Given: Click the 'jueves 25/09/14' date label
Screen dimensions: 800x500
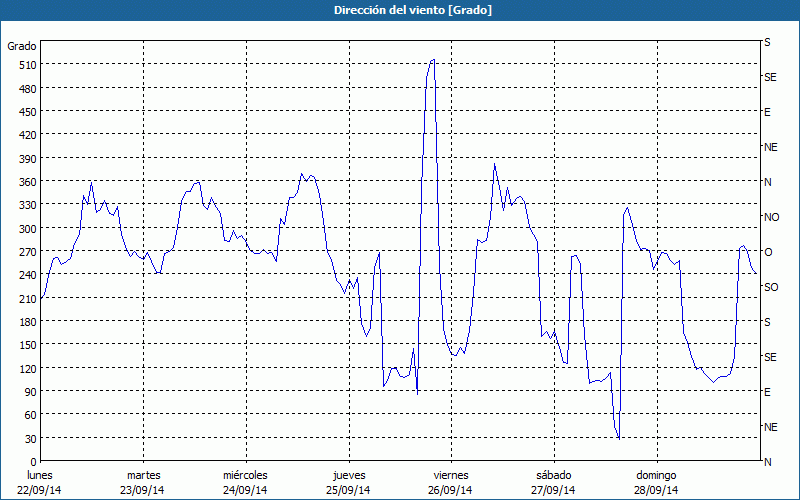Looking at the screenshot, I should pos(348,482).
